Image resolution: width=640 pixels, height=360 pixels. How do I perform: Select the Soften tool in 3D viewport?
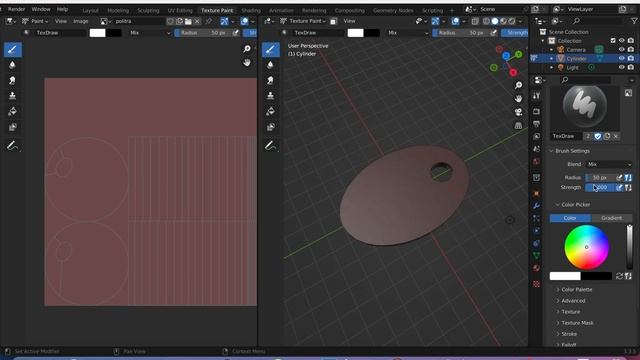coord(270,65)
